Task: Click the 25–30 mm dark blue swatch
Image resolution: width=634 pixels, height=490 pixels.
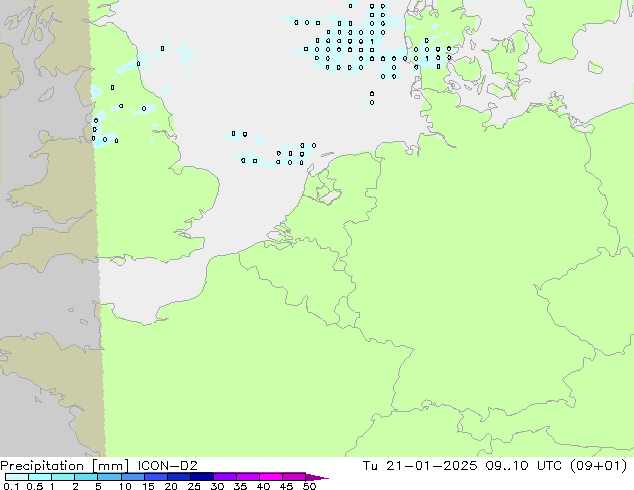Action: click(202, 477)
